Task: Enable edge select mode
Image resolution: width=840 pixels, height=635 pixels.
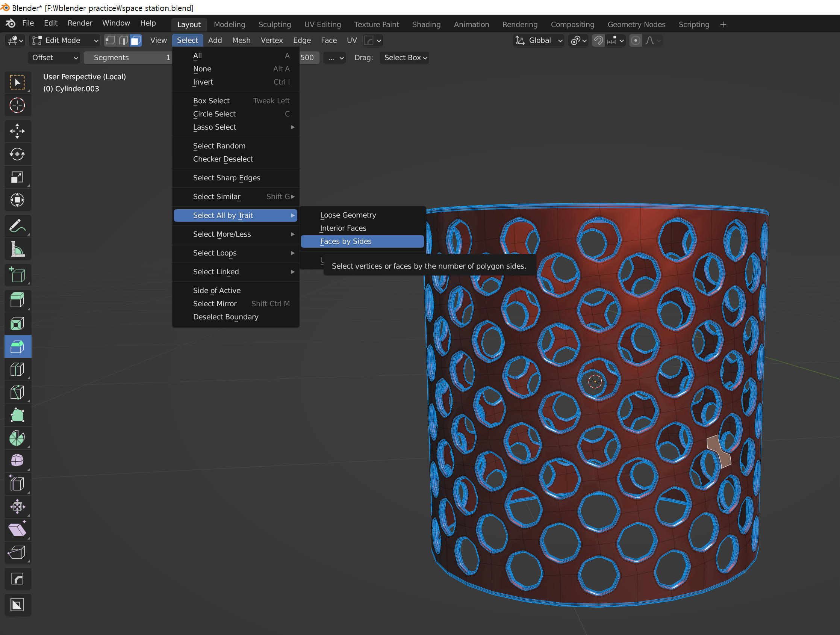Action: click(123, 40)
